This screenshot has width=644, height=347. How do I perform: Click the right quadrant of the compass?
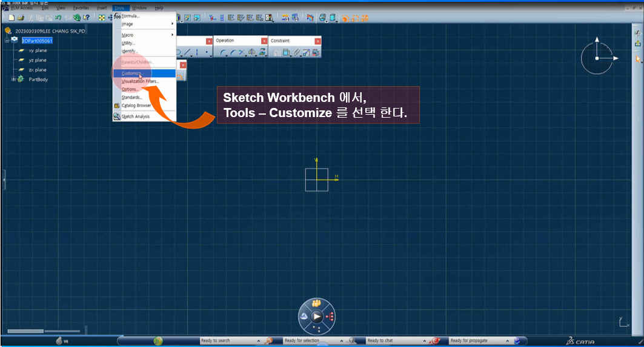pos(330,317)
